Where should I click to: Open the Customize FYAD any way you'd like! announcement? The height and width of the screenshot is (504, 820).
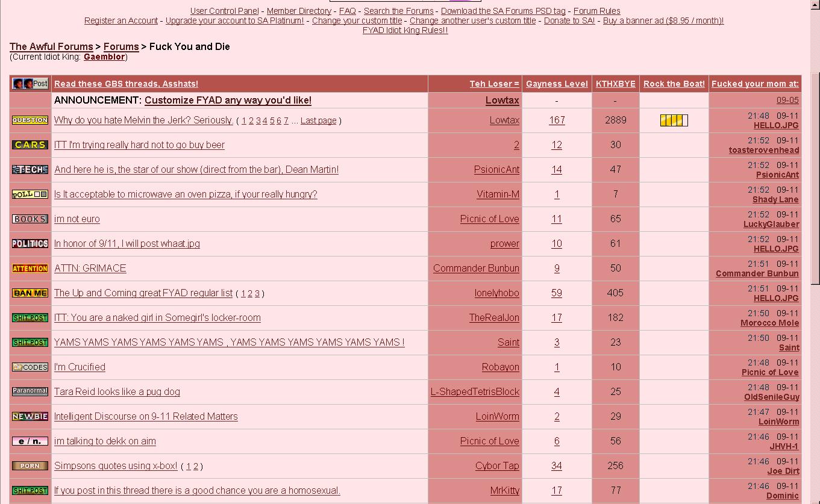[x=228, y=101]
